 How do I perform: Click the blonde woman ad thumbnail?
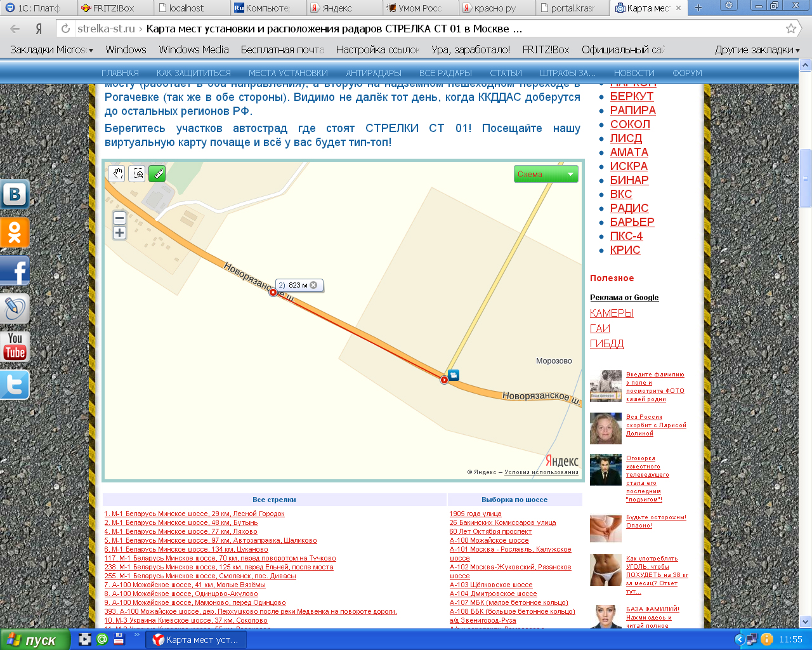(606, 428)
